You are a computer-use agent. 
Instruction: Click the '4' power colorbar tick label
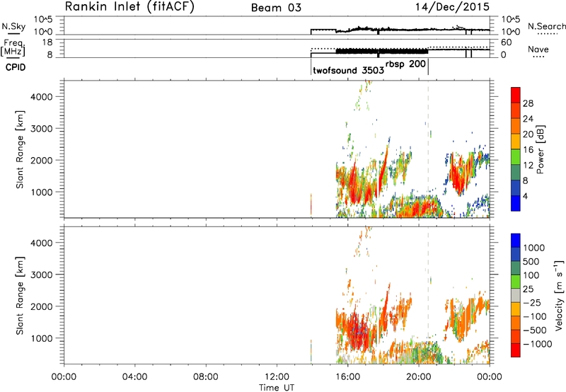click(x=525, y=196)
